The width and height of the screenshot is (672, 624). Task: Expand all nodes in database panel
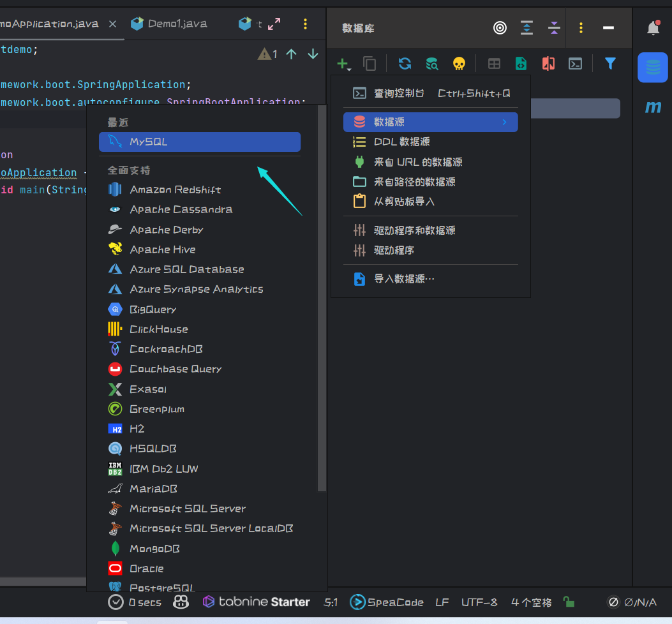[526, 28]
